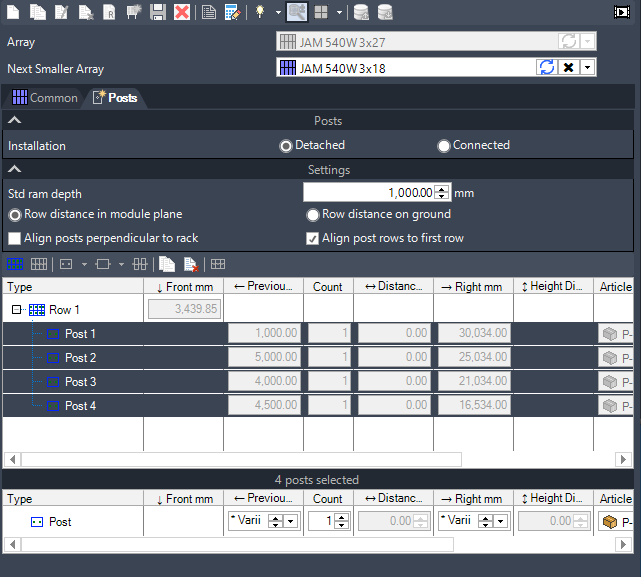641x577 pixels.
Task: Click the red X delete icon
Action: pos(182,11)
